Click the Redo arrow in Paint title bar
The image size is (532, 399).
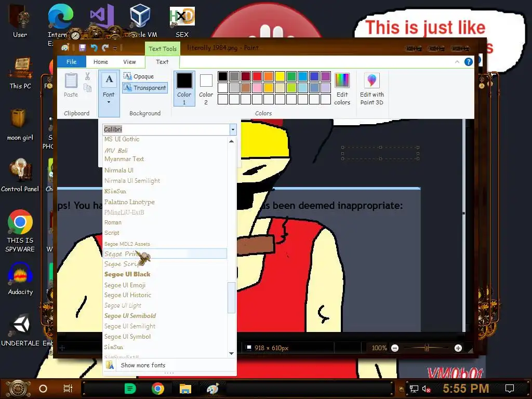105,48
